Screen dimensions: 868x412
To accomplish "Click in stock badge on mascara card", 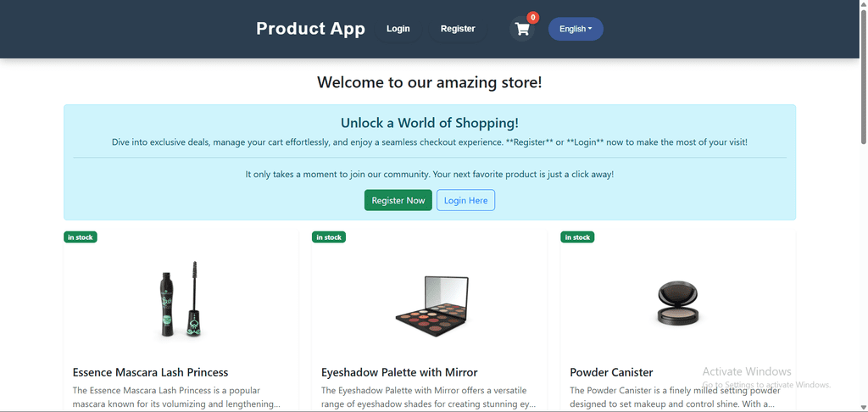I will (x=81, y=237).
